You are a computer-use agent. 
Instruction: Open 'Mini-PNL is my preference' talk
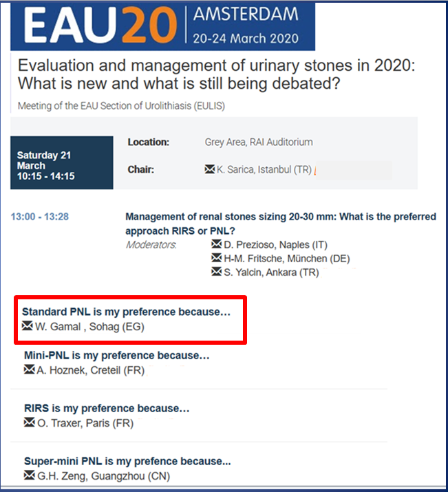tap(117, 356)
